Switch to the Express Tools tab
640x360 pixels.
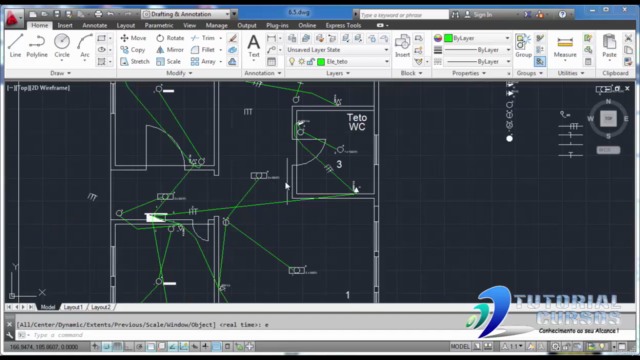coord(343,25)
